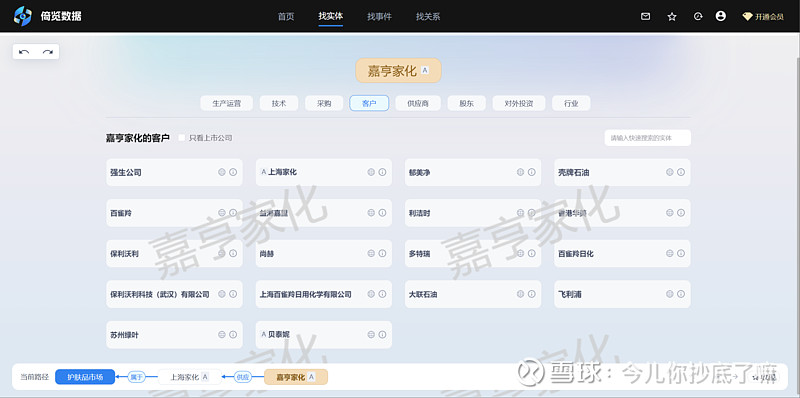Viewport: 800px width, 398px height.
Task: Open the 多特瑞 customer card
Action: [473, 254]
